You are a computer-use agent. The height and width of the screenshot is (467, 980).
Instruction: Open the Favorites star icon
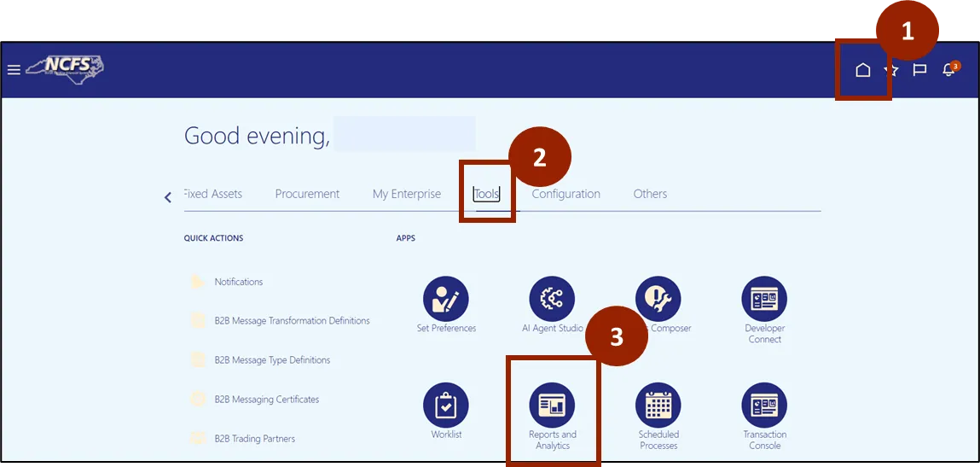pos(891,70)
